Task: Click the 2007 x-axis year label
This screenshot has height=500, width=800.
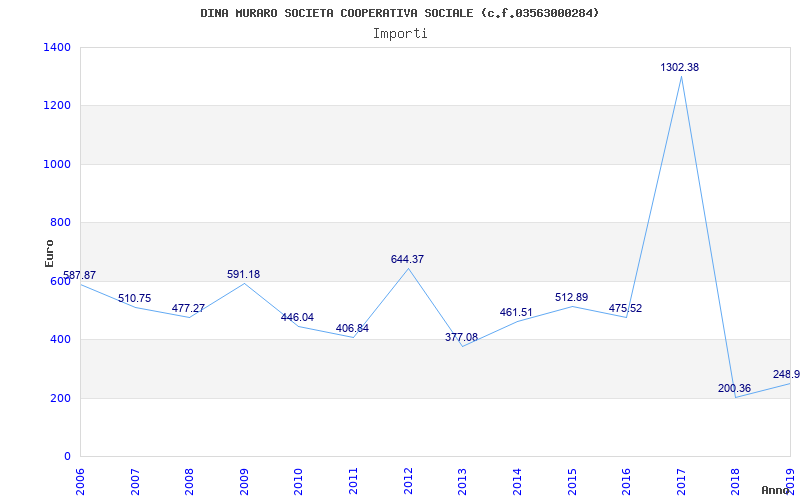Action: [135, 481]
